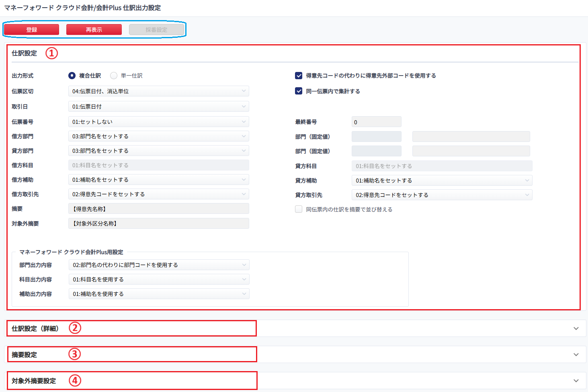Click the 対象外摘要設定 section heading

[x=34, y=381]
